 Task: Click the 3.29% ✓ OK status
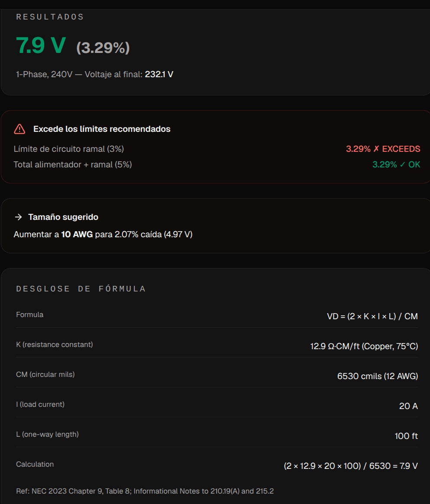coord(396,164)
